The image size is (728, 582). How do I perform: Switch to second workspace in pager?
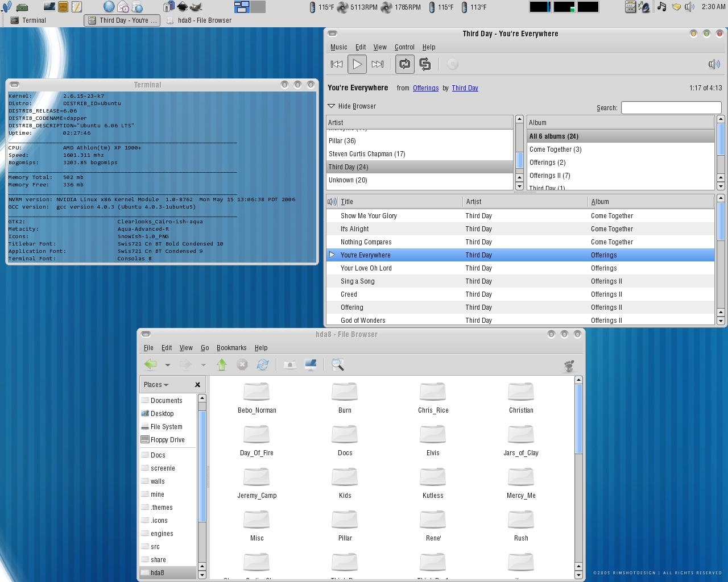click(258, 7)
